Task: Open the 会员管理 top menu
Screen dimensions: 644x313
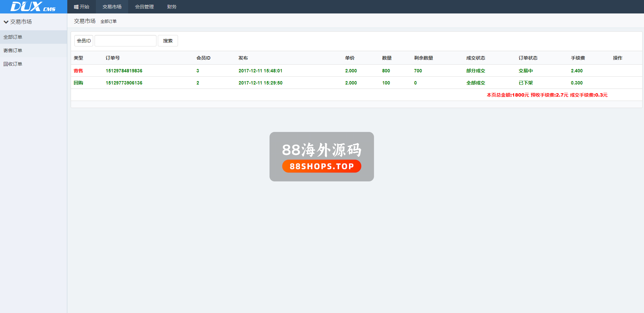Action: point(144,7)
